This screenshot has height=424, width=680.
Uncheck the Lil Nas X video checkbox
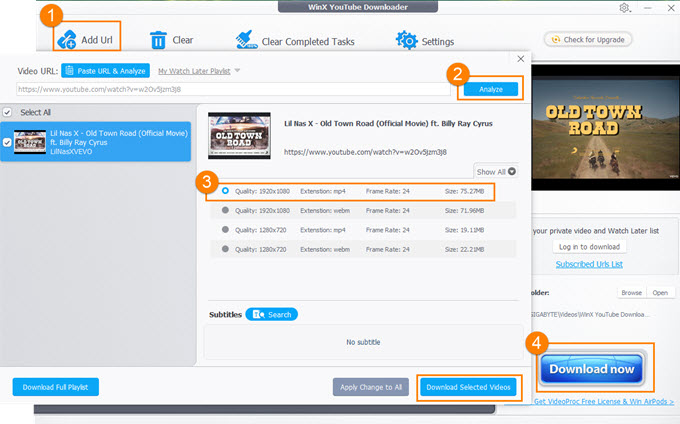7,142
